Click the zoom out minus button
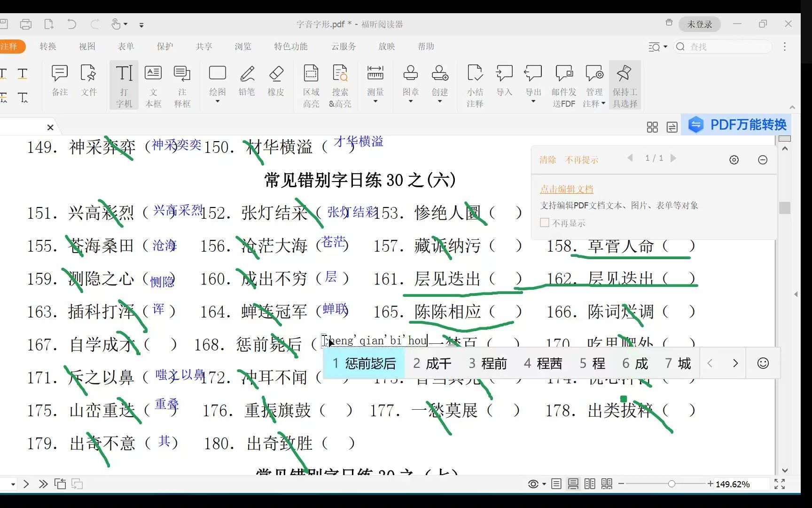Viewport: 812px width, 508px height. (621, 484)
